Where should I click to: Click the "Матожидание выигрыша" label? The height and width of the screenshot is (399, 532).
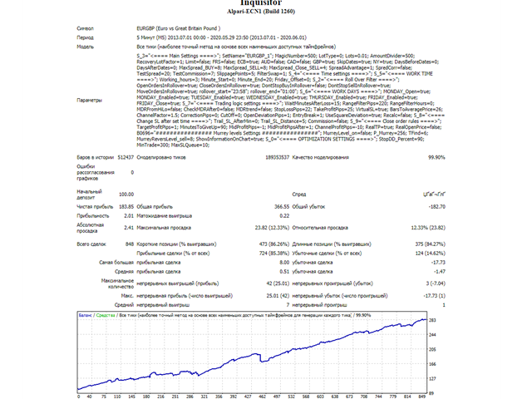click(x=165, y=216)
